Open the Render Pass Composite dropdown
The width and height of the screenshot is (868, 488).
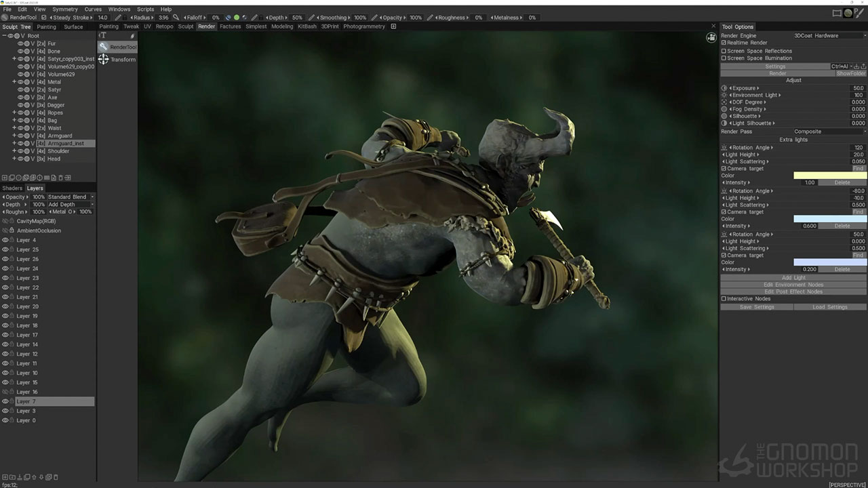point(829,131)
